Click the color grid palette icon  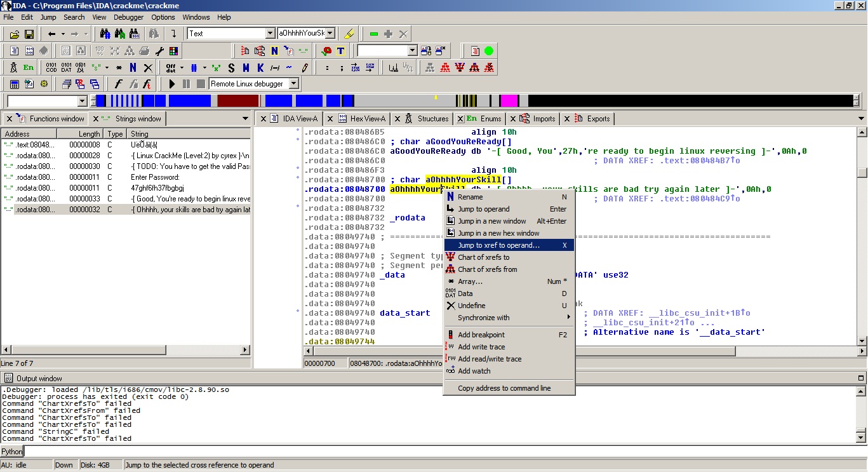173,51
